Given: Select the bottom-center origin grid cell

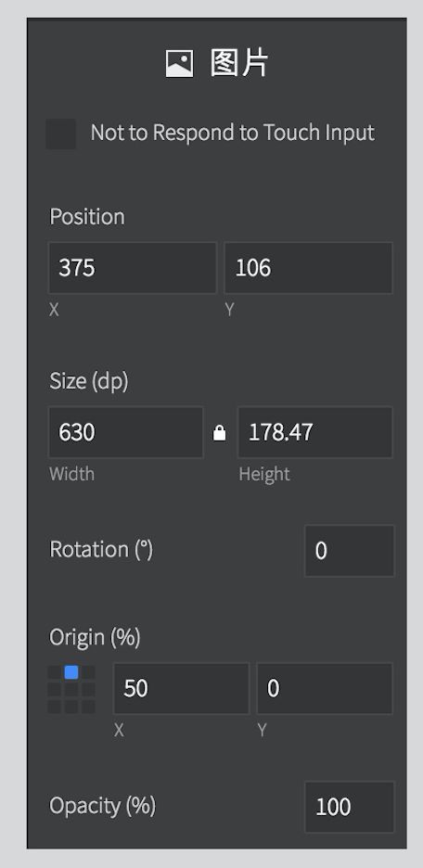Looking at the screenshot, I should [x=70, y=707].
